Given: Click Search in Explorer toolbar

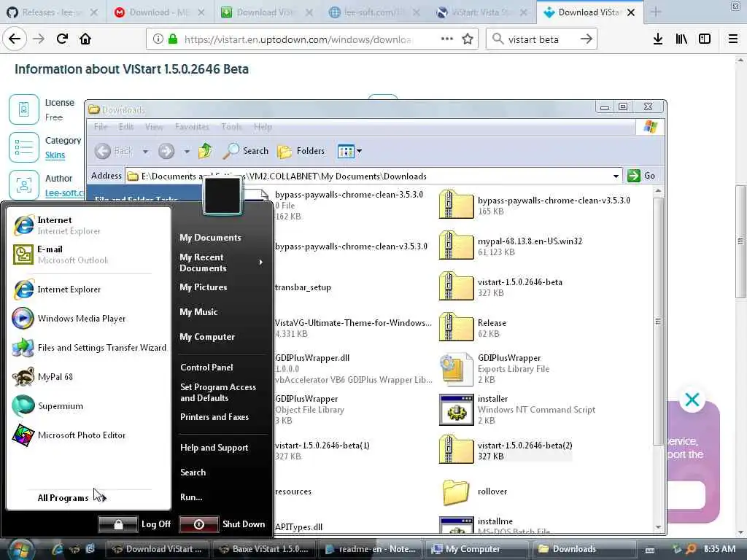Looking at the screenshot, I should 246,151.
